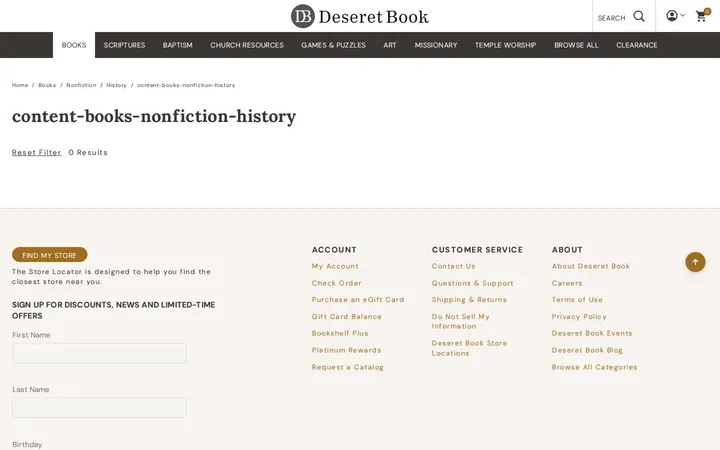Open Purchase an eGift Card link
The image size is (720, 450).
358,300
